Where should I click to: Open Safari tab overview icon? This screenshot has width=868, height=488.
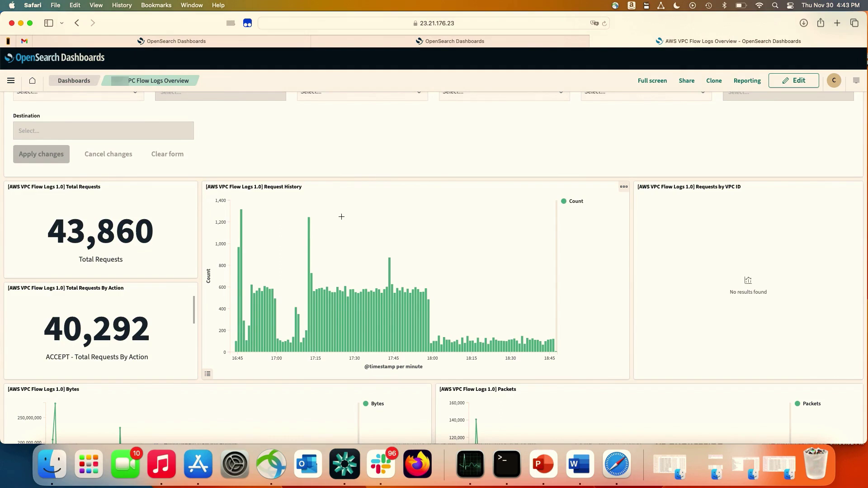(x=854, y=23)
